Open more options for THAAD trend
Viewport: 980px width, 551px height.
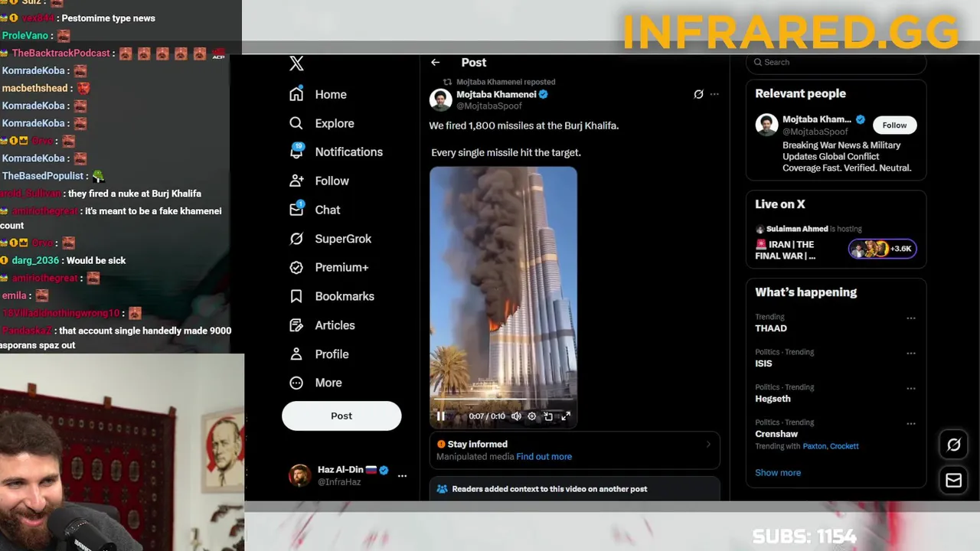[911, 318]
